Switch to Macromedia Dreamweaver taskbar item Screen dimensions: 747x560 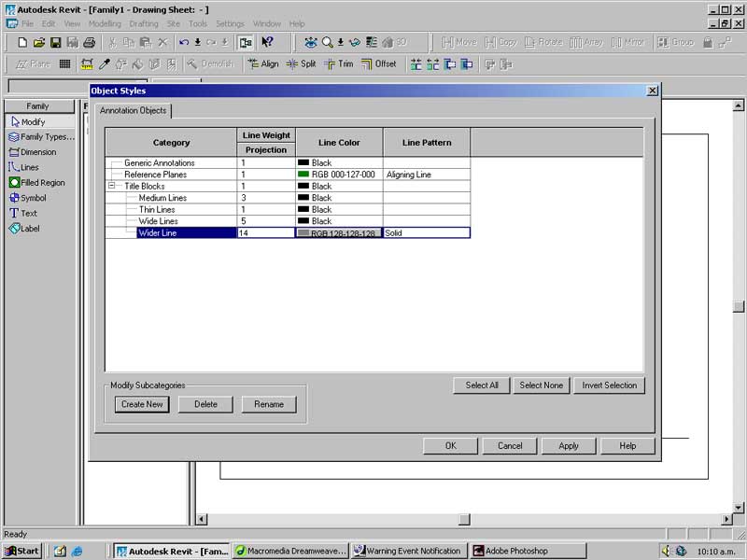[x=290, y=551]
